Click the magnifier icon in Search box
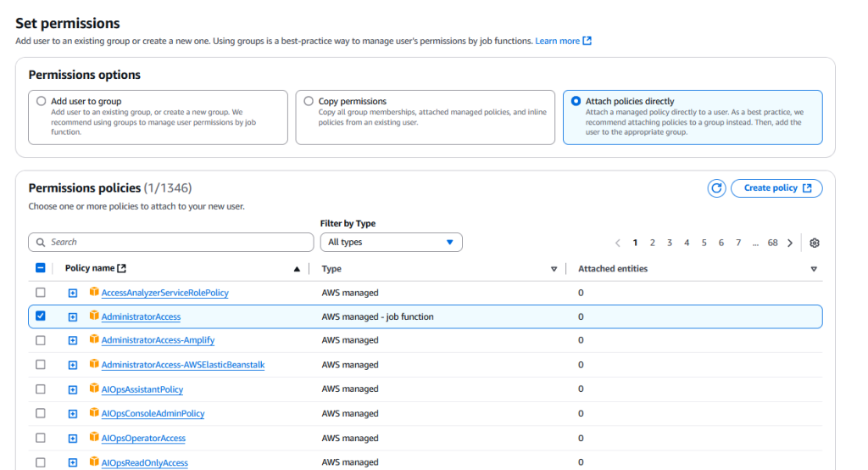This screenshot has width=868, height=470. (41, 242)
